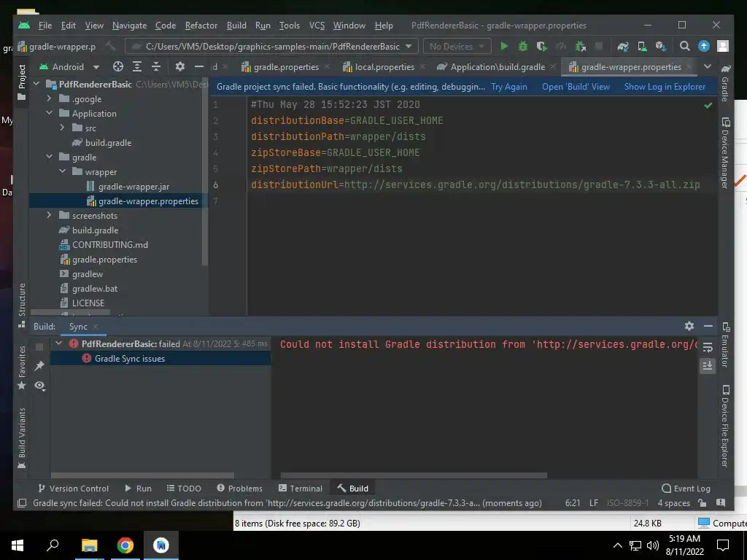Open the Refactor menu

[x=201, y=26]
